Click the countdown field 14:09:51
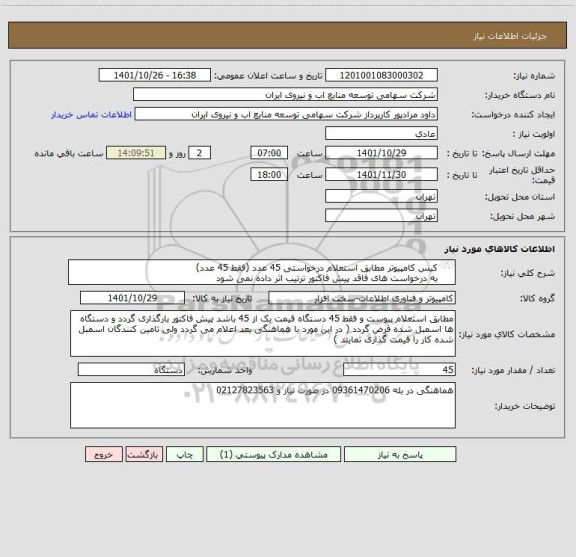 pyautogui.click(x=136, y=153)
